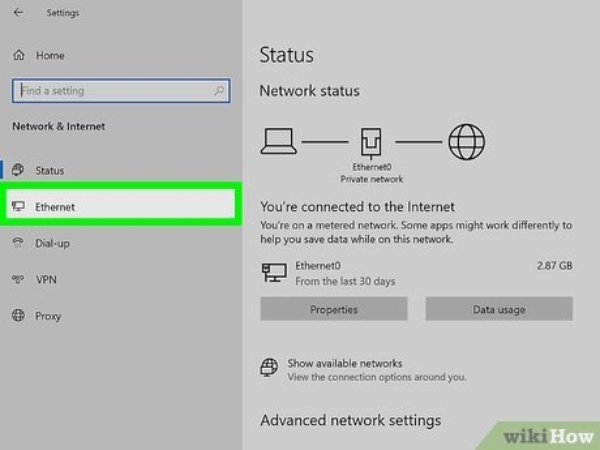Click the VPN icon
This screenshot has width=600, height=450.
pyautogui.click(x=18, y=280)
